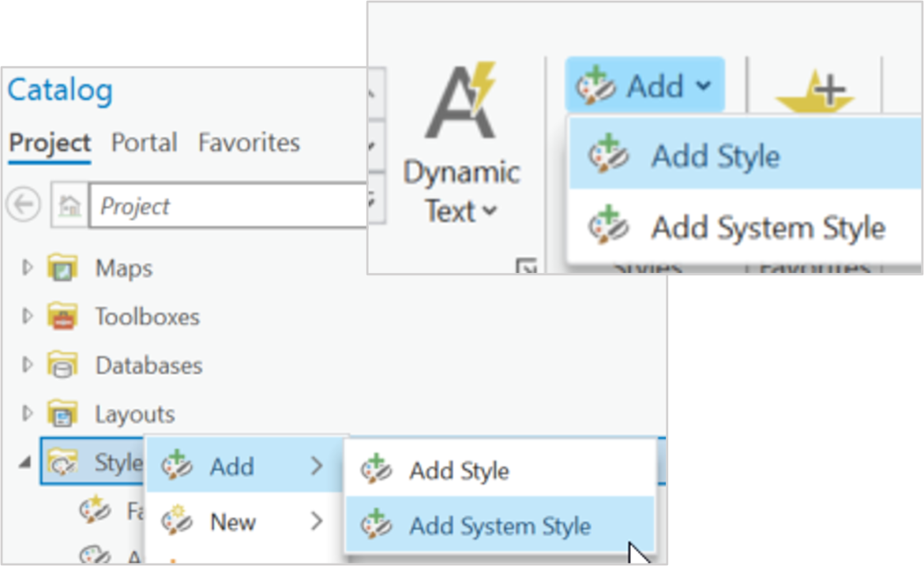924x566 pixels.
Task: Select Add Style in ribbon dropdown
Action: click(x=715, y=156)
